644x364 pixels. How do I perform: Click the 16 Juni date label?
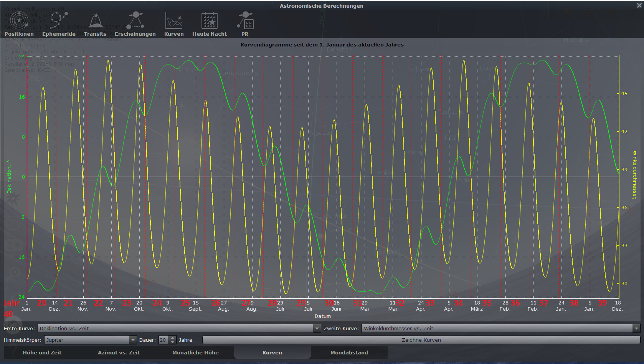(x=336, y=306)
